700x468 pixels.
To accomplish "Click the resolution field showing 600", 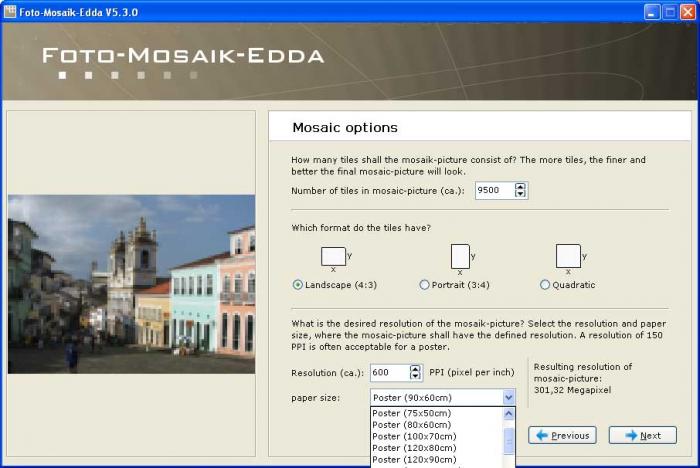I will (390, 372).
